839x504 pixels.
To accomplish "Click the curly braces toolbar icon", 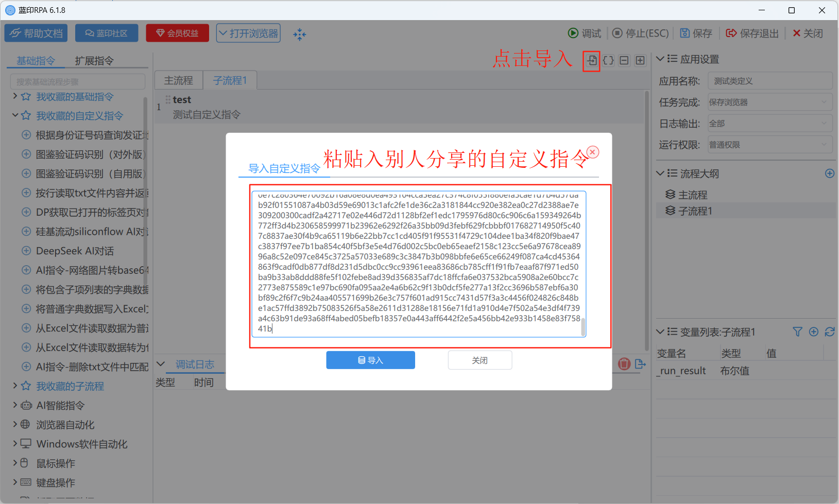I will [608, 60].
